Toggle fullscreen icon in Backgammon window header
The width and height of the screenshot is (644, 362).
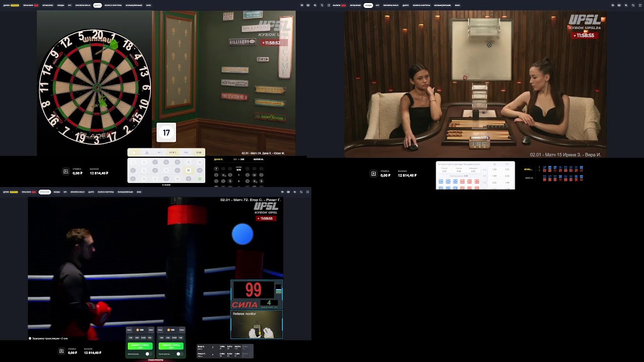[639, 5]
